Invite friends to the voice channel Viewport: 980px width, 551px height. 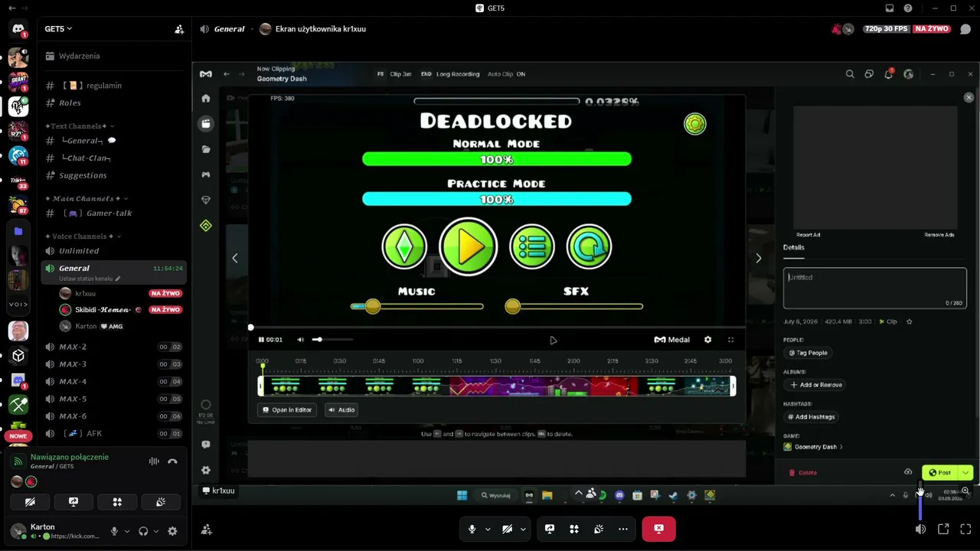(206, 529)
